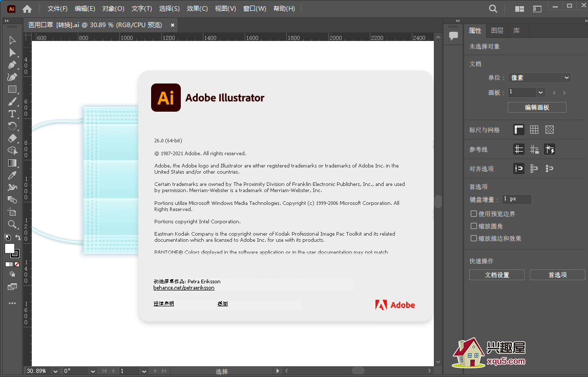This screenshot has width=588, height=377.
Task: Click the white fill color swatch
Action: coord(10,248)
